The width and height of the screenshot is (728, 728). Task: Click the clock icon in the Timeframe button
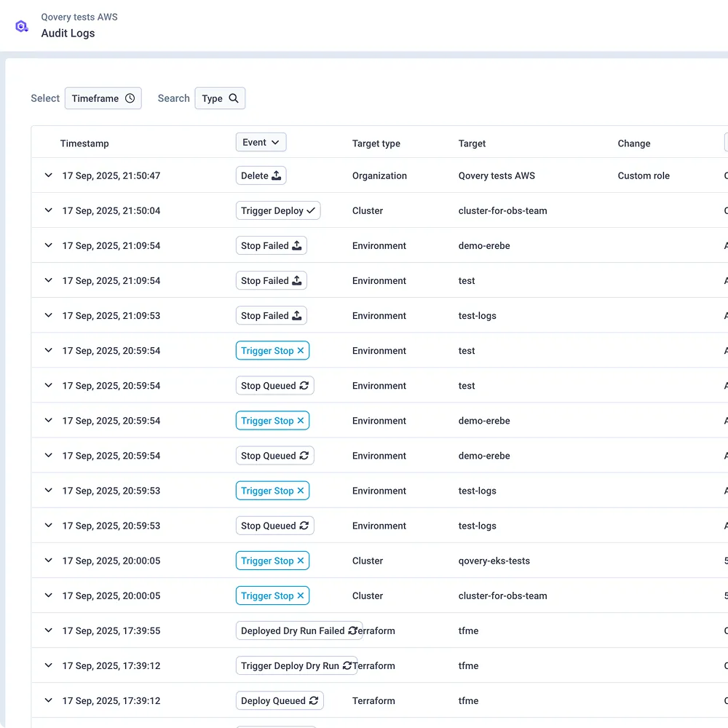pyautogui.click(x=130, y=98)
